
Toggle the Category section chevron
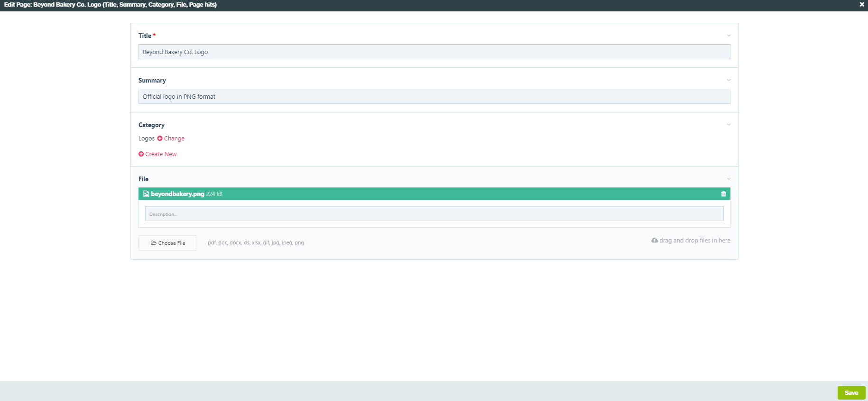(729, 125)
